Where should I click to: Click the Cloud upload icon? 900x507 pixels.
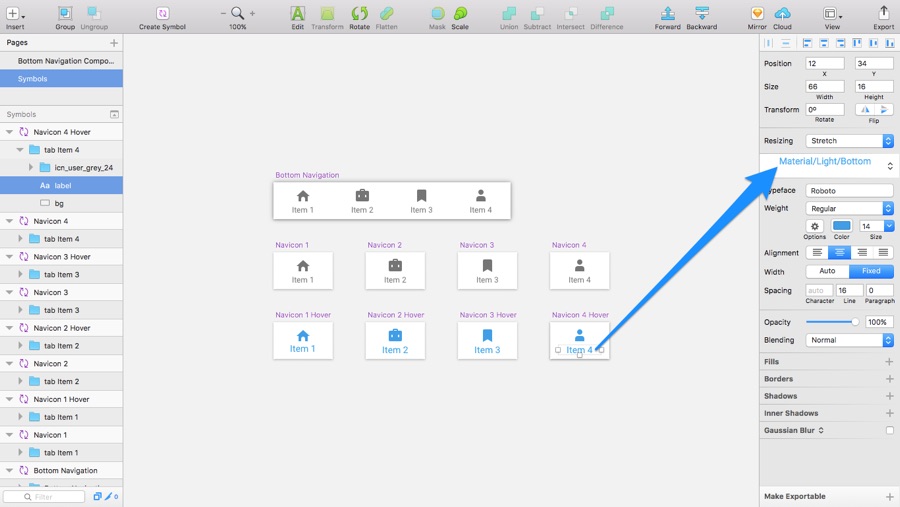[x=782, y=17]
